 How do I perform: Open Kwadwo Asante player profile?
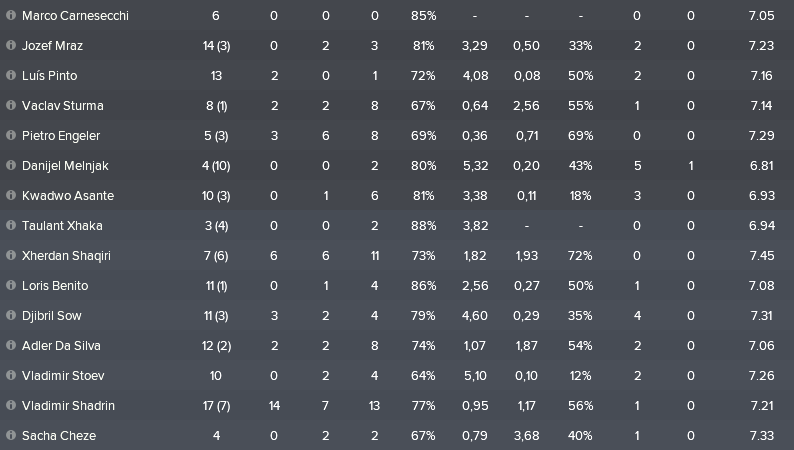(68, 196)
